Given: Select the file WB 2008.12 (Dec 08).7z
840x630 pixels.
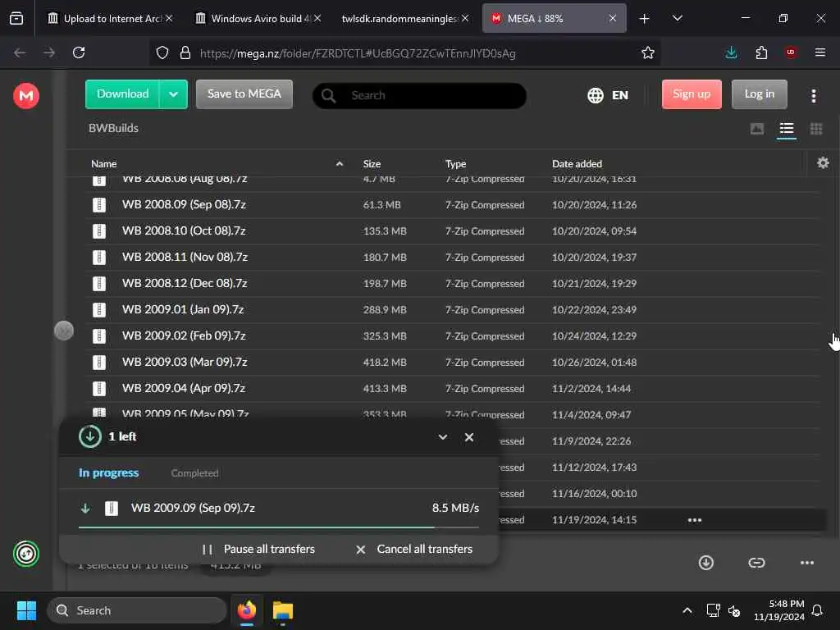Looking at the screenshot, I should tap(453, 283).
